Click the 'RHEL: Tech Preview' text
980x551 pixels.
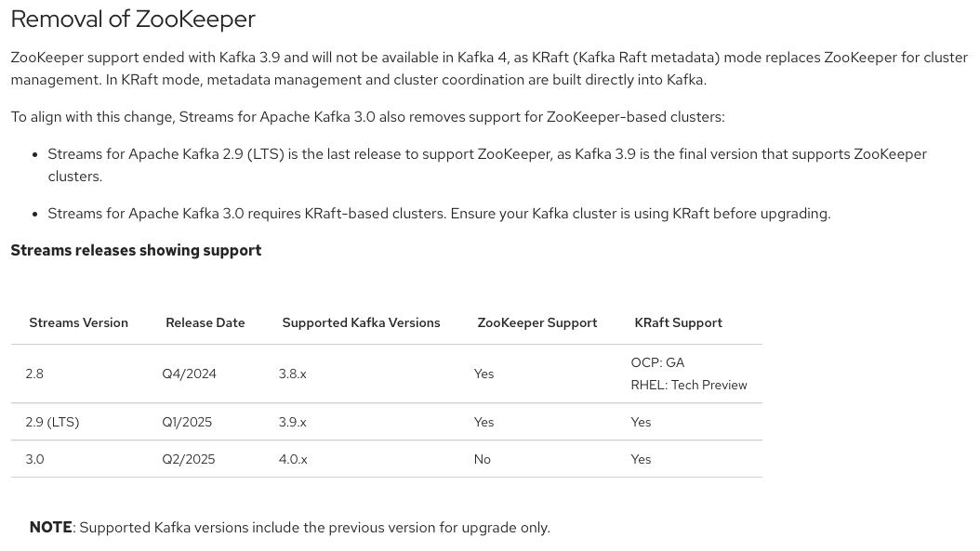pos(689,386)
